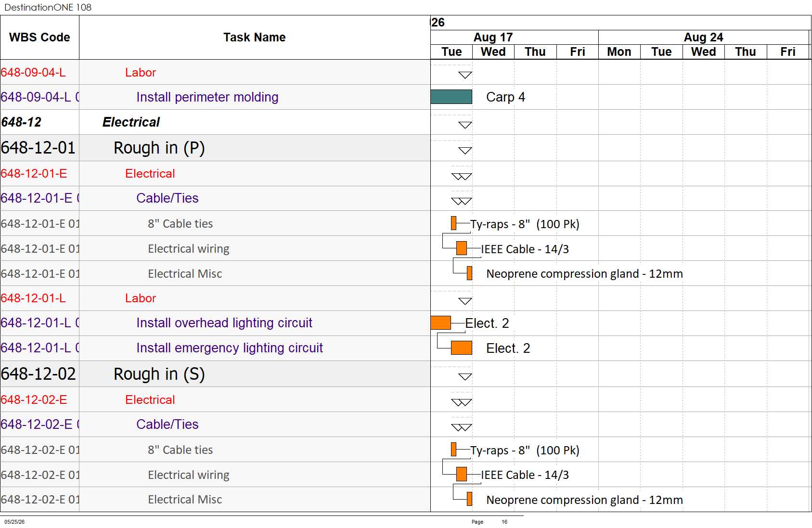Select the Task Name column header

(x=255, y=37)
